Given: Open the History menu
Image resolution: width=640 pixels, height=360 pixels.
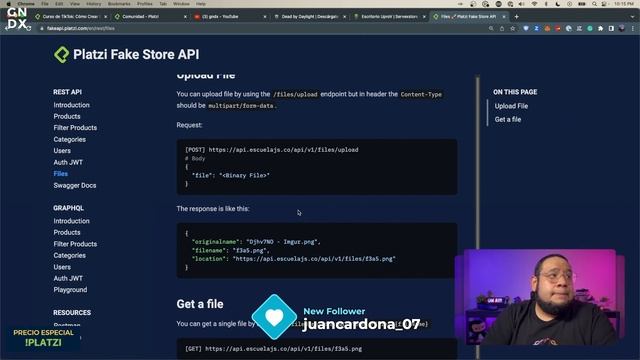Looking at the screenshot, I should (93, 4).
